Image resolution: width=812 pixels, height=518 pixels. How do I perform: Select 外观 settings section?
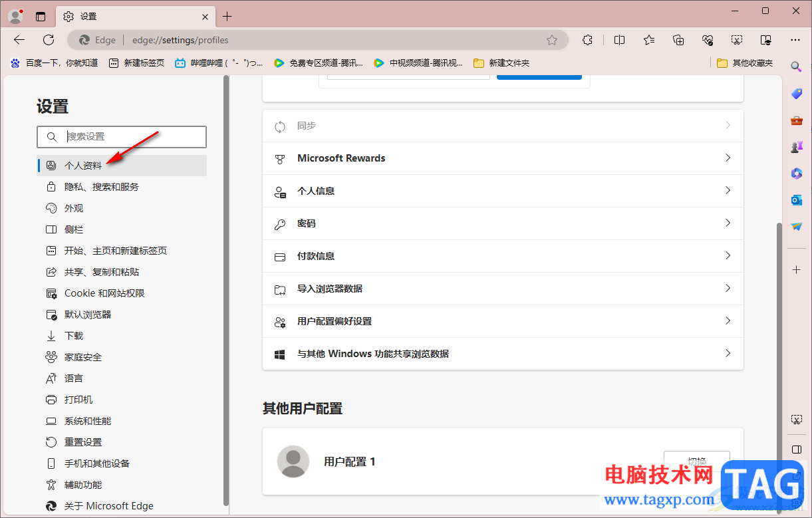point(122,208)
